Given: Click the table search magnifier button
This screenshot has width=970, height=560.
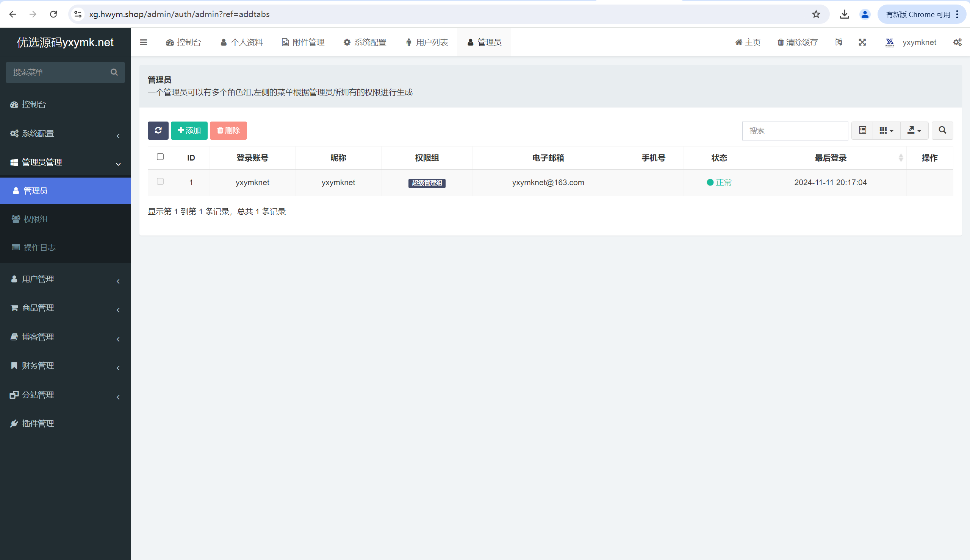Looking at the screenshot, I should (x=942, y=130).
